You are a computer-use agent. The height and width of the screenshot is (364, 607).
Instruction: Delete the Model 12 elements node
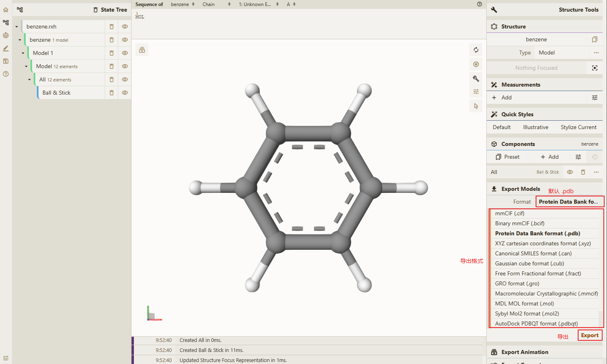(111, 66)
